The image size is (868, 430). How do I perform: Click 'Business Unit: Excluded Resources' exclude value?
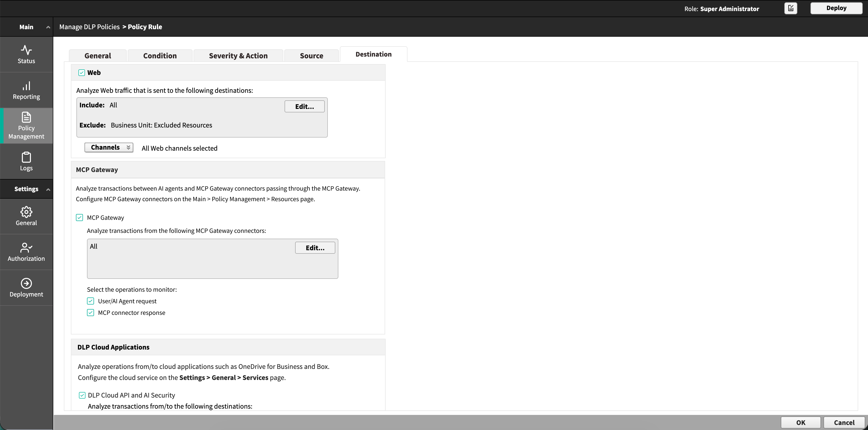161,125
